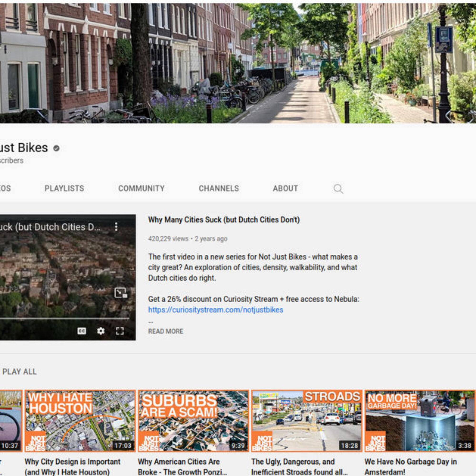The image size is (476, 476).
Task: Click 'Why American Cities Are Broke' title
Action: coord(182,467)
